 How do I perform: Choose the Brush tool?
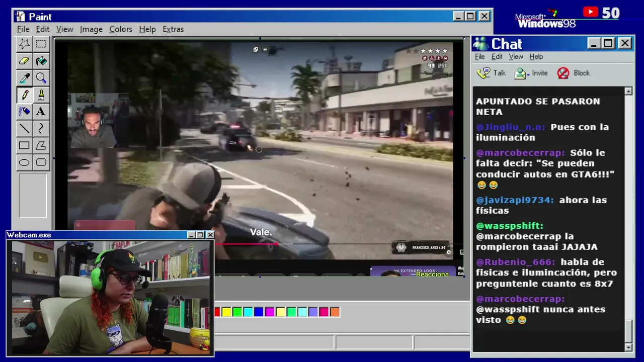[41, 95]
